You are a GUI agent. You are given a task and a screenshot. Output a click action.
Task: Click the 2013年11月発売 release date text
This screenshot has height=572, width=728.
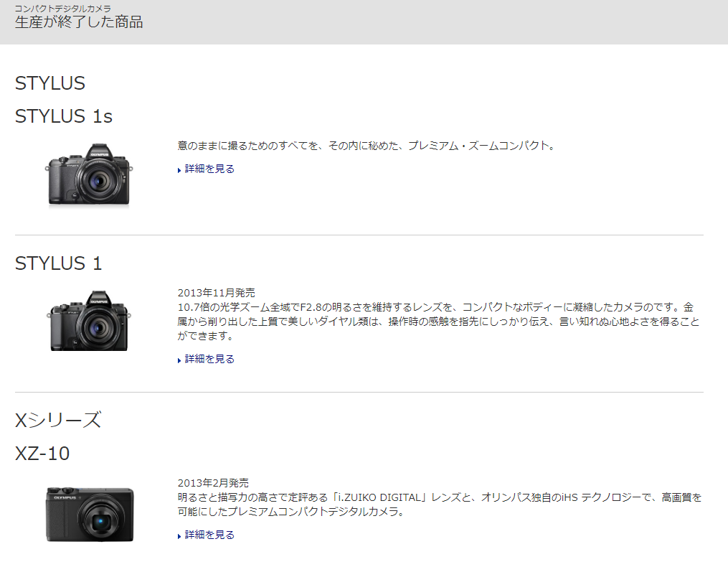(217, 293)
